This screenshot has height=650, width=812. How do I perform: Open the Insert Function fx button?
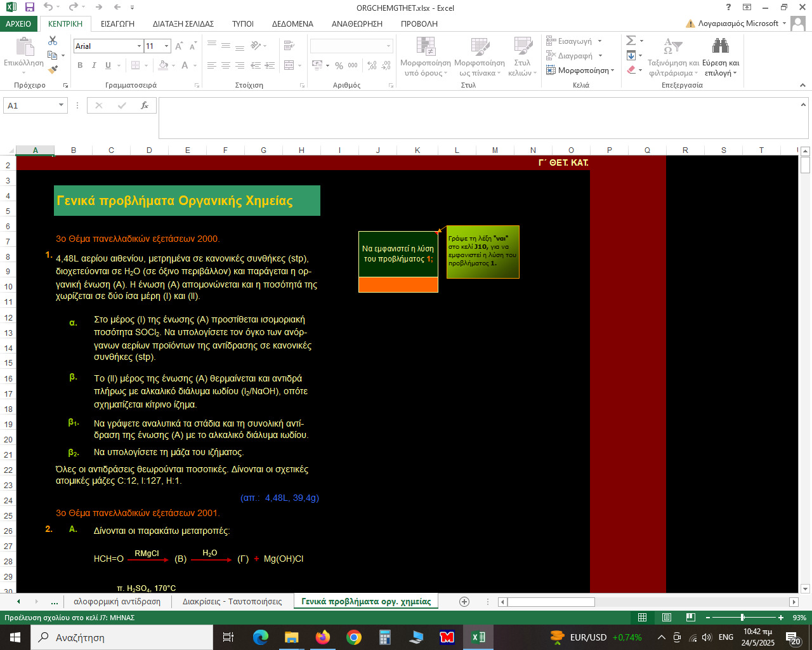click(145, 105)
